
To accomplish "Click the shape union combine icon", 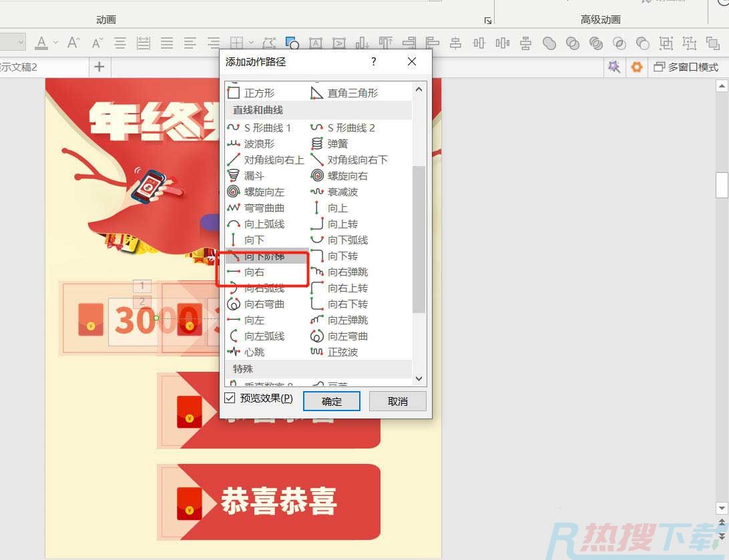I will pyautogui.click(x=549, y=43).
